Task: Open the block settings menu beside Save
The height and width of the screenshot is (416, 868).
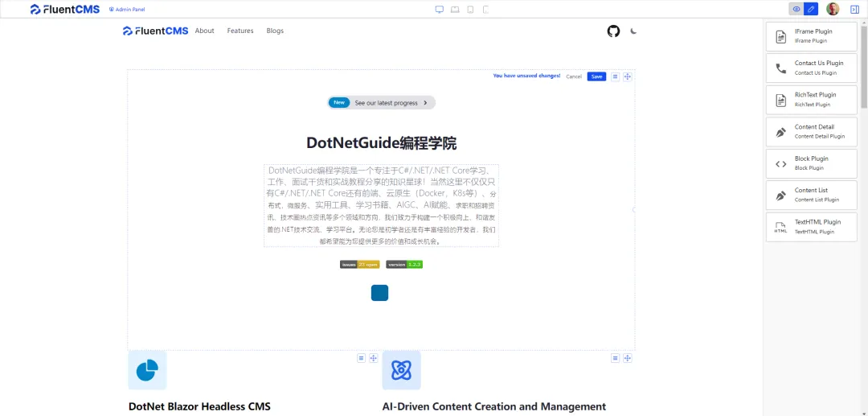Action: point(615,76)
